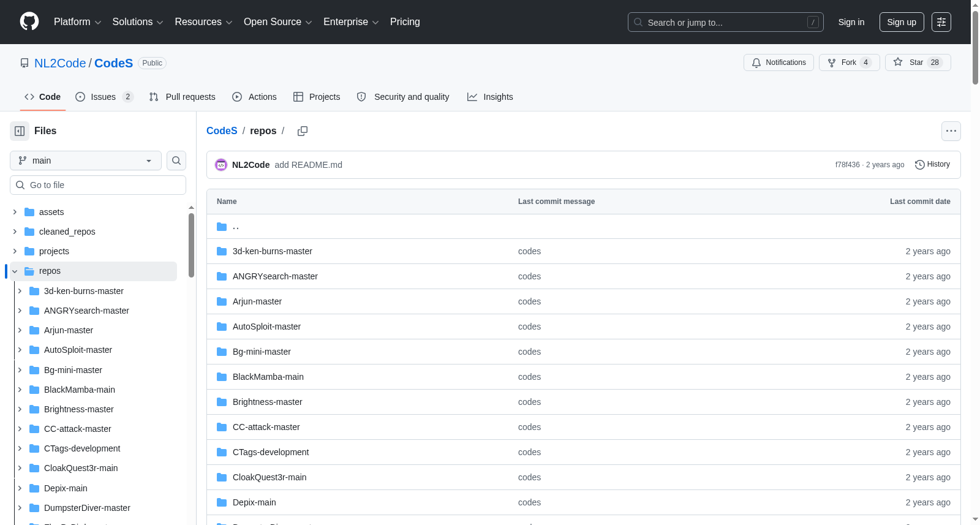
Task: Click the Brightness-master folder icon in table
Action: [222, 402]
